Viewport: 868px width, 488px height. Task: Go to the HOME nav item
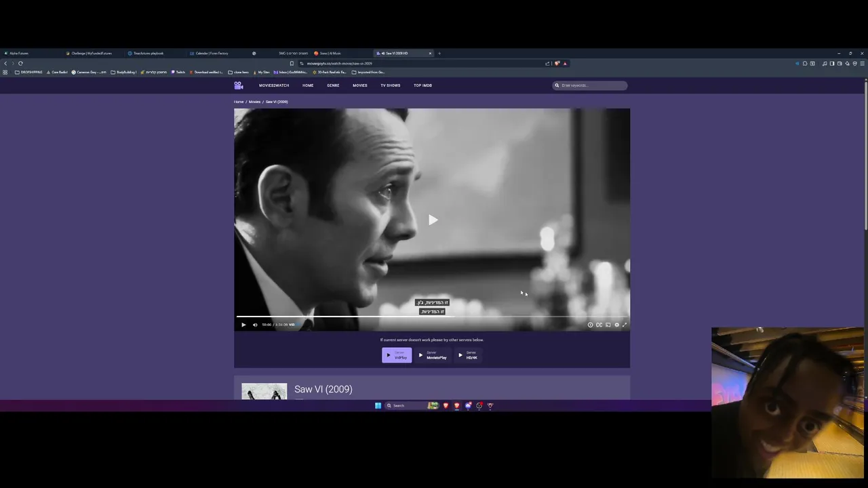tap(308, 85)
